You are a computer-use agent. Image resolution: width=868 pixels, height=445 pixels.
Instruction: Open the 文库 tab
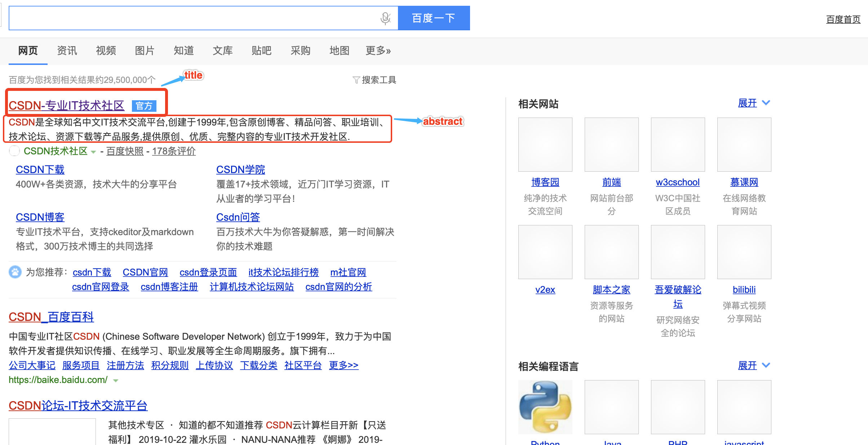click(223, 50)
